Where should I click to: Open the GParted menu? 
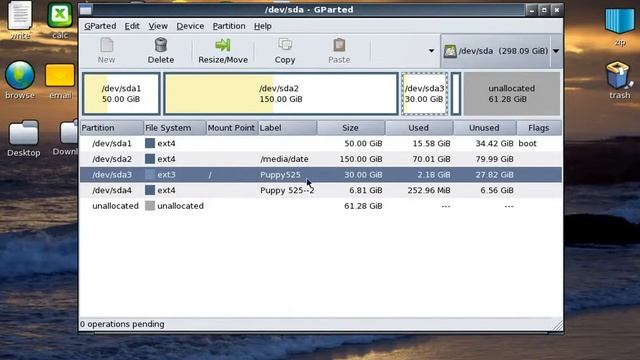[100, 26]
